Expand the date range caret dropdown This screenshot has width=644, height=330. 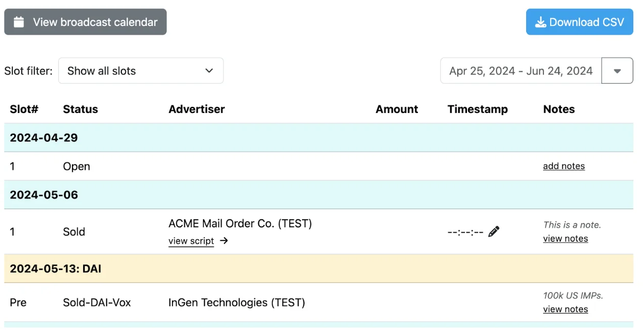coord(617,71)
